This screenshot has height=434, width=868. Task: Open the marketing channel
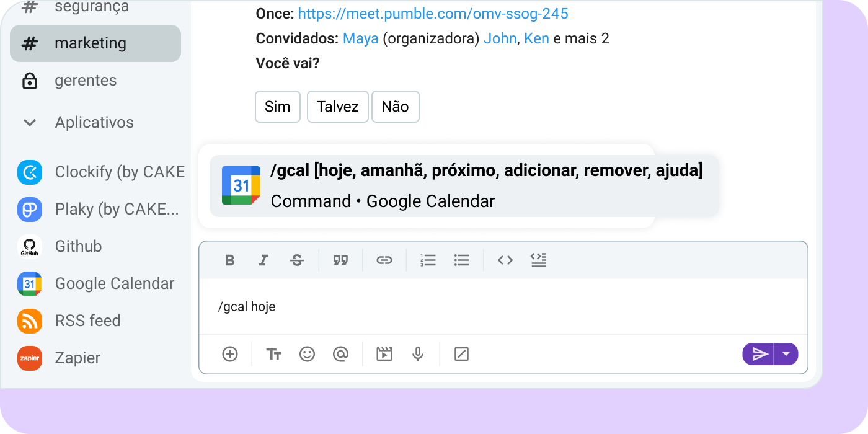coord(91,43)
